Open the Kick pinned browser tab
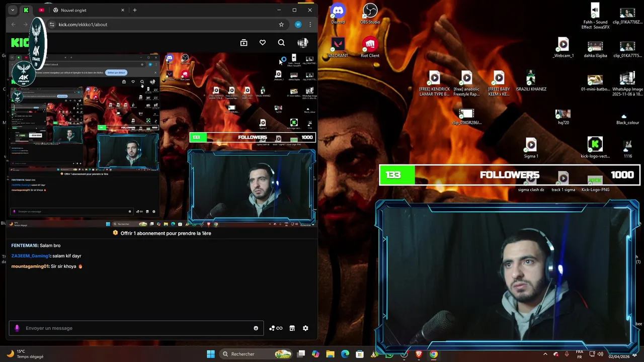 tap(26, 10)
